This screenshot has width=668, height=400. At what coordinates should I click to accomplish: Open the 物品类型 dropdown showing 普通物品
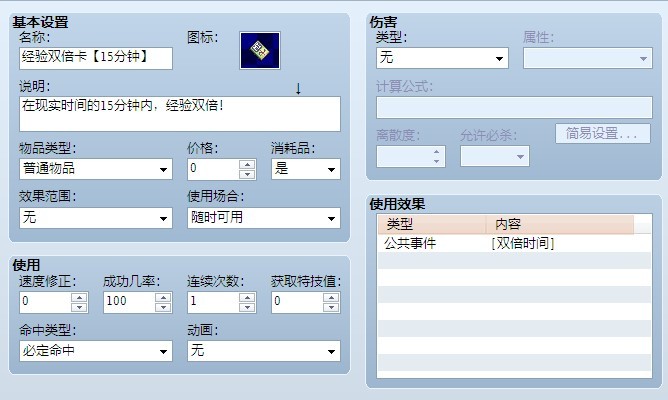click(96, 169)
